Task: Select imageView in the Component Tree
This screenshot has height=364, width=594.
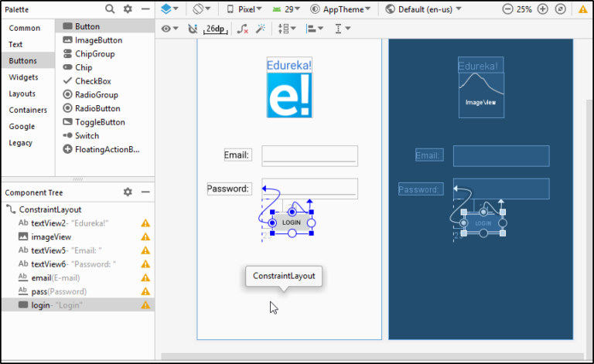Action: 50,236
